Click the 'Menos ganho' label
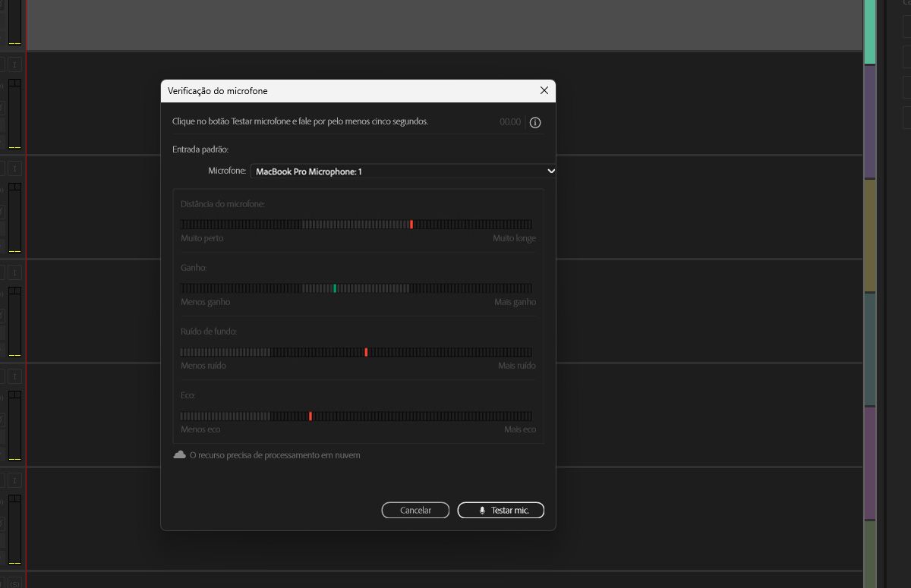Viewport: 911px width, 588px height. (x=206, y=302)
